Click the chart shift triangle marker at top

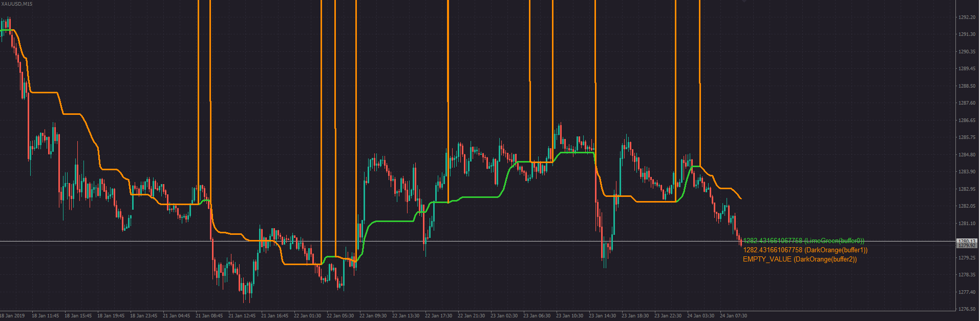coord(744,2)
